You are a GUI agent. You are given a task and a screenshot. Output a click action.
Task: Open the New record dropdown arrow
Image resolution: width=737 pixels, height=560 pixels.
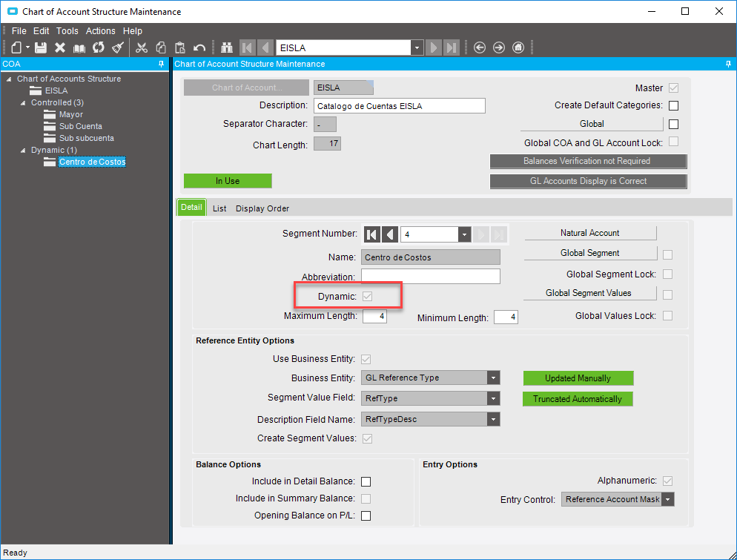27,47
